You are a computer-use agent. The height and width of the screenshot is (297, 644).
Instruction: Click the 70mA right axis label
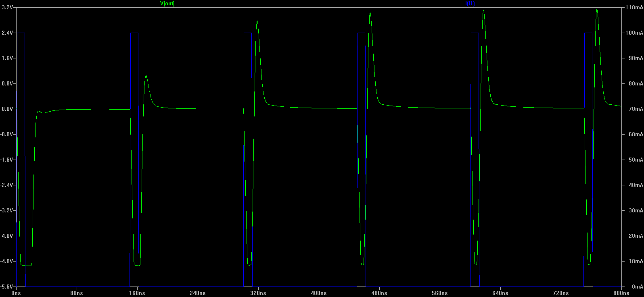point(636,109)
